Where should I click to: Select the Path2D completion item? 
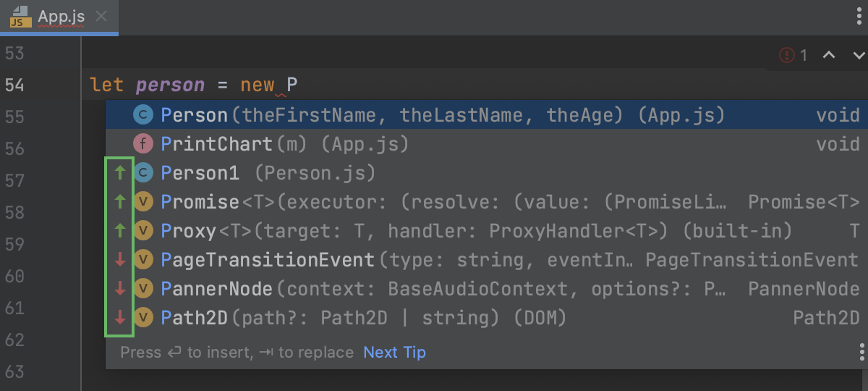click(363, 317)
